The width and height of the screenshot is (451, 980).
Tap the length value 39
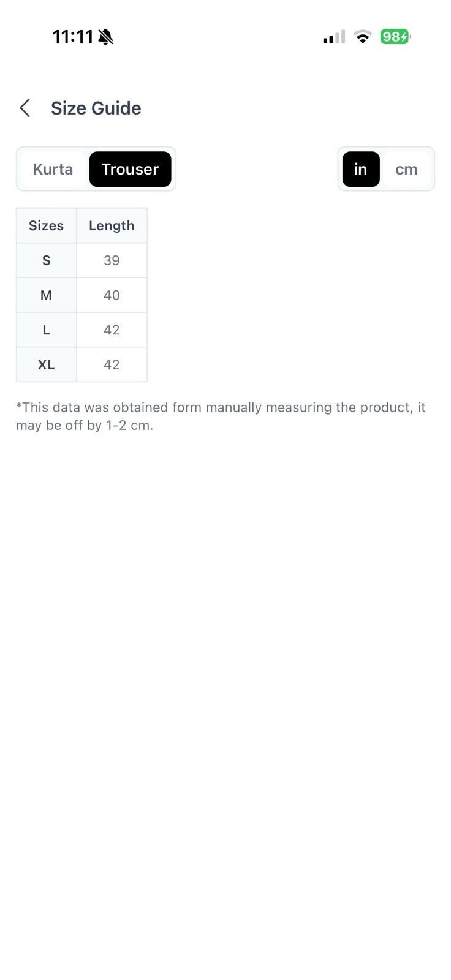pos(112,260)
